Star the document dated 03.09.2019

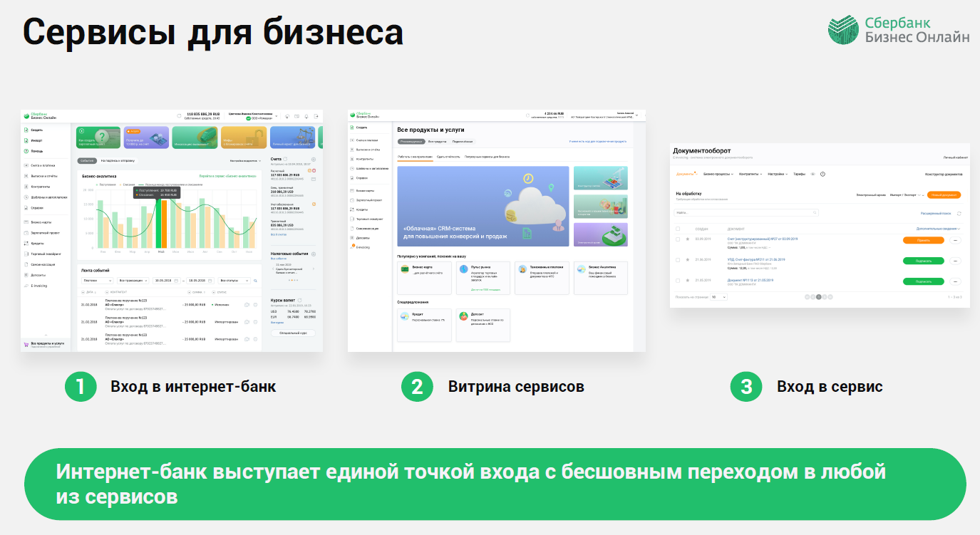(x=687, y=239)
